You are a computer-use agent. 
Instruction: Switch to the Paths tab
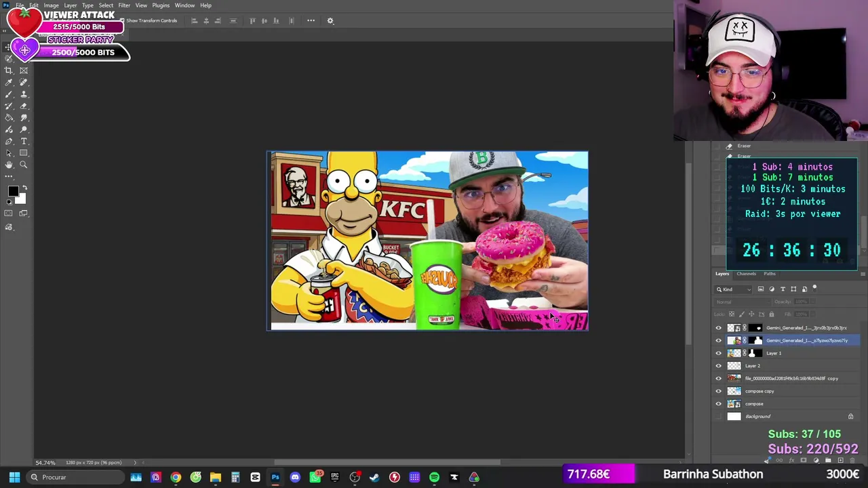tap(769, 274)
